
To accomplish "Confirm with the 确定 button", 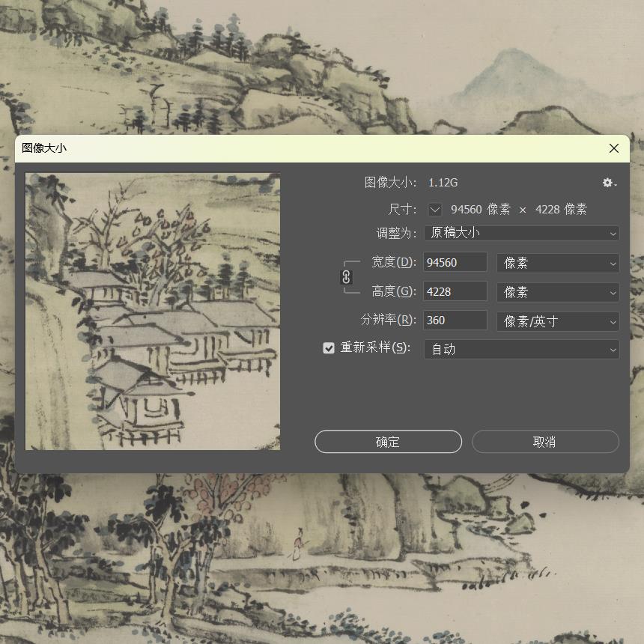I will [388, 442].
